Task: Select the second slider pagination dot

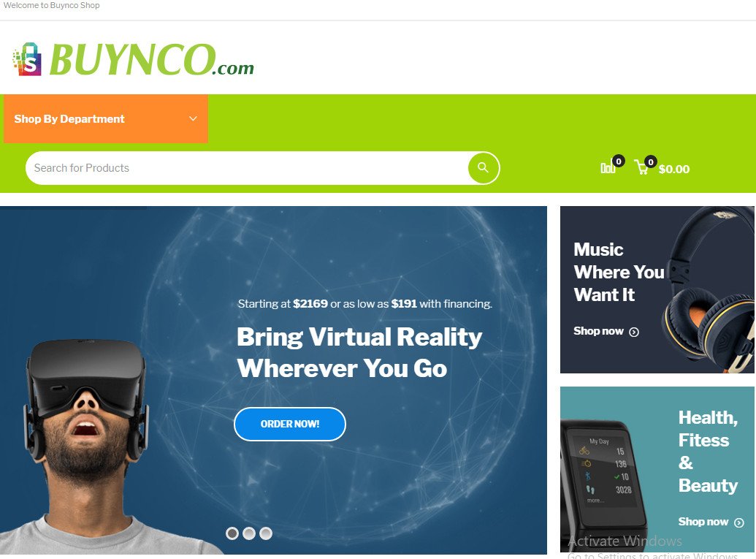Action: point(249,533)
